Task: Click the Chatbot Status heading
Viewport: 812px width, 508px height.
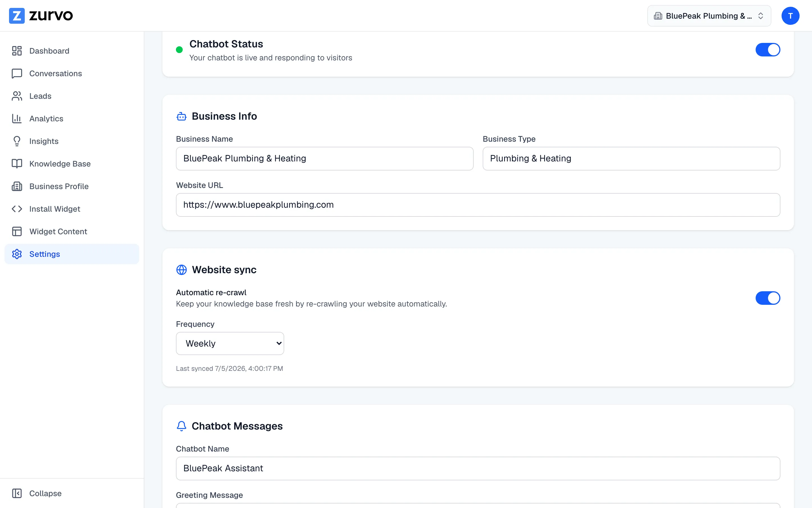Action: (x=226, y=44)
